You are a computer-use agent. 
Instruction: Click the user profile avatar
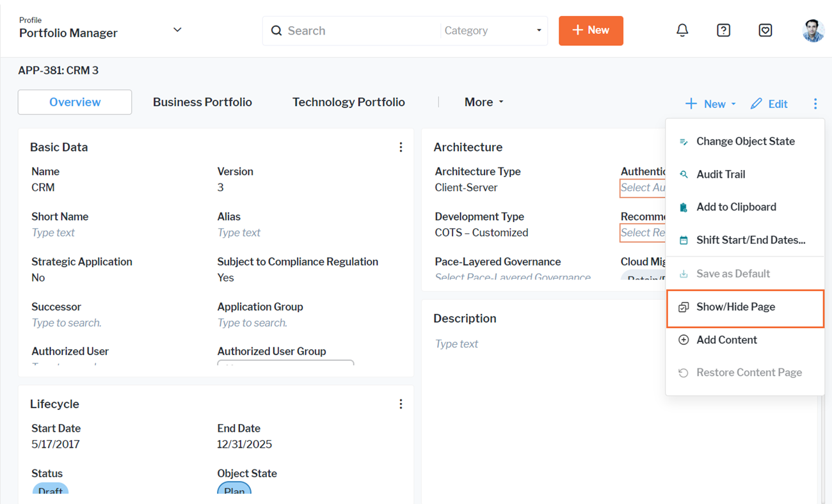coord(813,30)
